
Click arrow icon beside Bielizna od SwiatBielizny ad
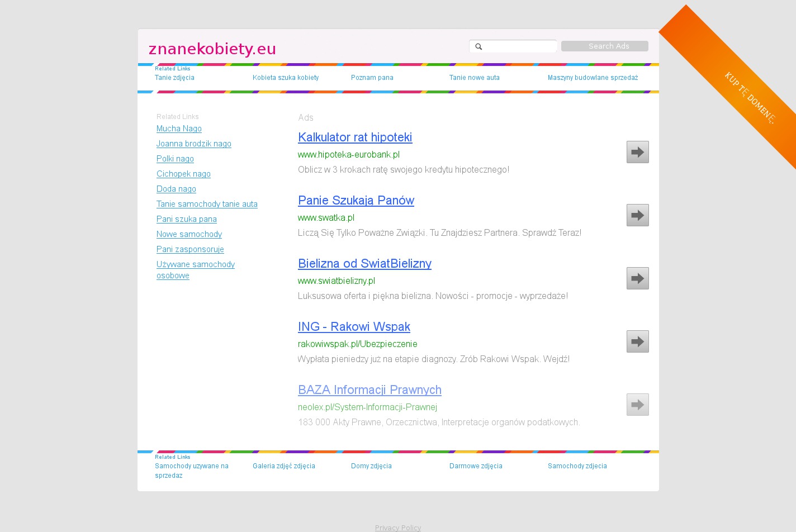click(637, 278)
